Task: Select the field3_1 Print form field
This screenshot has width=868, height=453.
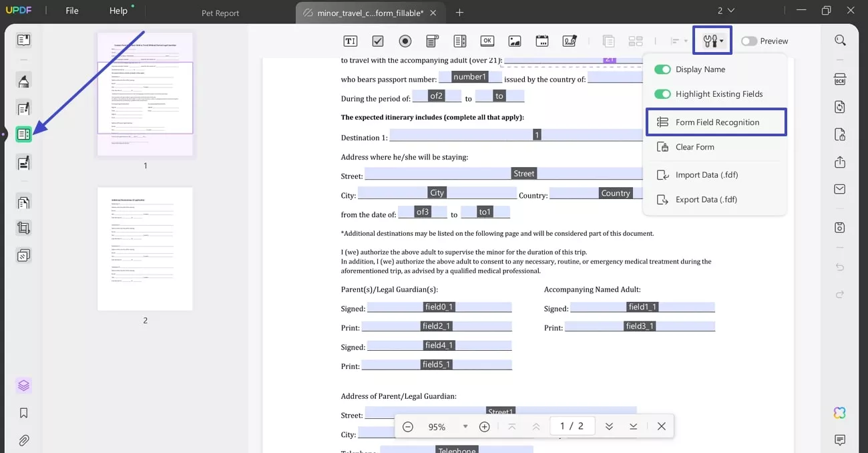Action: pyautogui.click(x=640, y=326)
